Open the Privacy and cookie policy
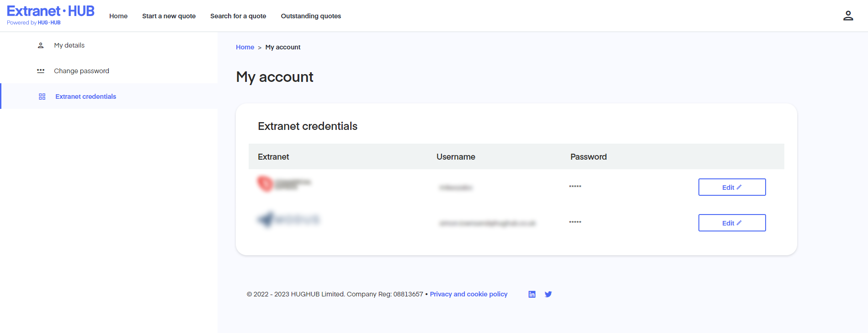Screen dimensions: 868x333 point(469,294)
